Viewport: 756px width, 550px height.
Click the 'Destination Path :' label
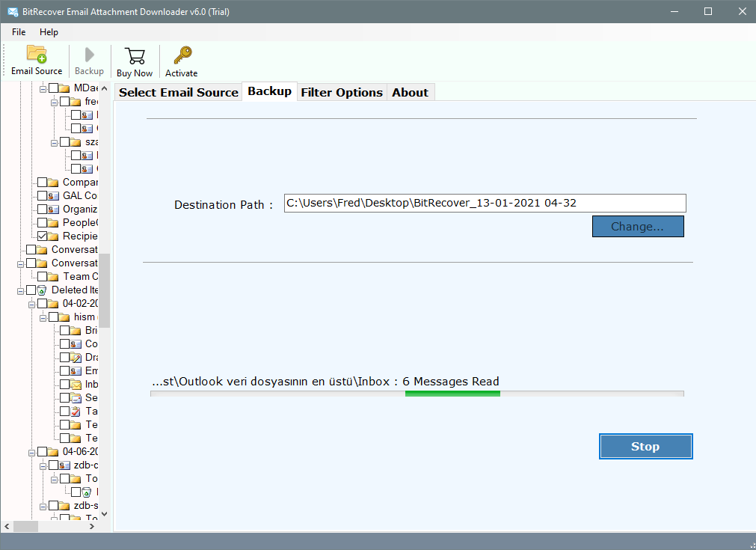(224, 205)
